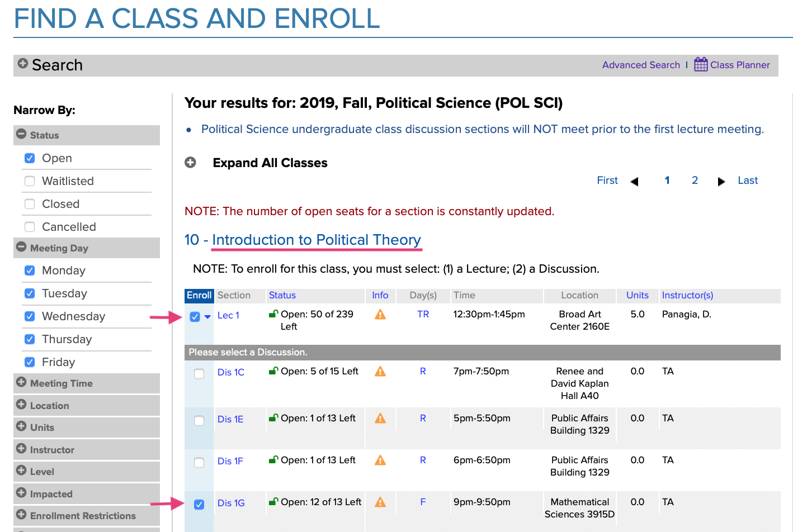This screenshot has width=793, height=532.
Task: Open the Class Planner calendar icon
Action: coord(701,64)
